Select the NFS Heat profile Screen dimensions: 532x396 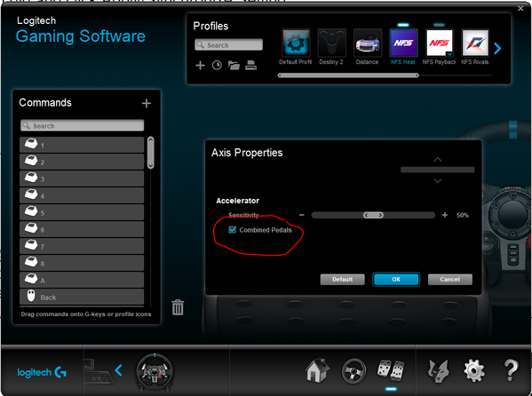click(x=403, y=43)
